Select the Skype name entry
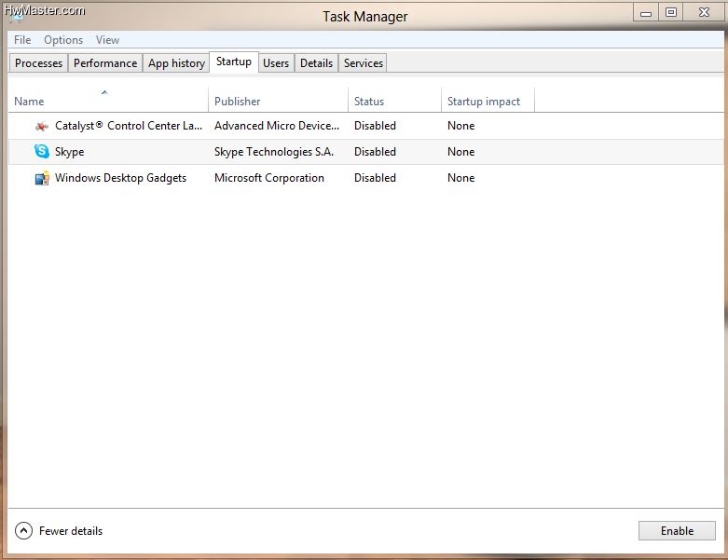This screenshot has width=728, height=560. point(70,152)
